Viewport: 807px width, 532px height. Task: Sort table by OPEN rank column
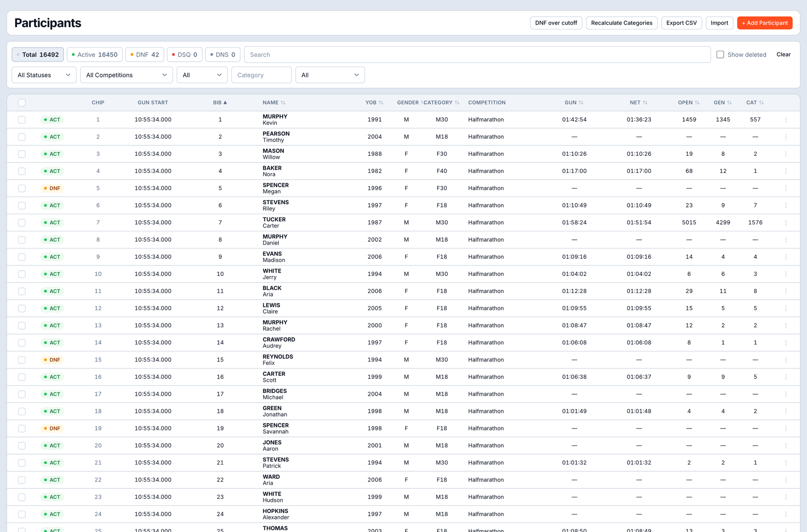[689, 103]
